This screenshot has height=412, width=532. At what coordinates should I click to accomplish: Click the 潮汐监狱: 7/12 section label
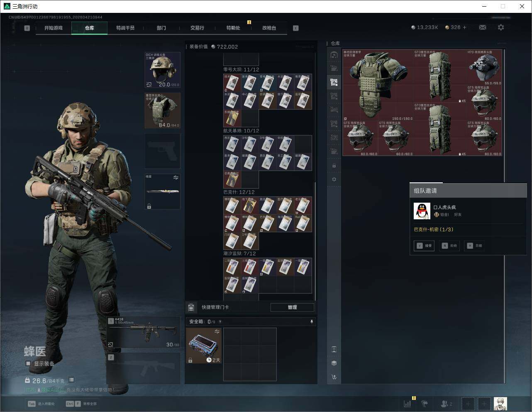pos(239,253)
